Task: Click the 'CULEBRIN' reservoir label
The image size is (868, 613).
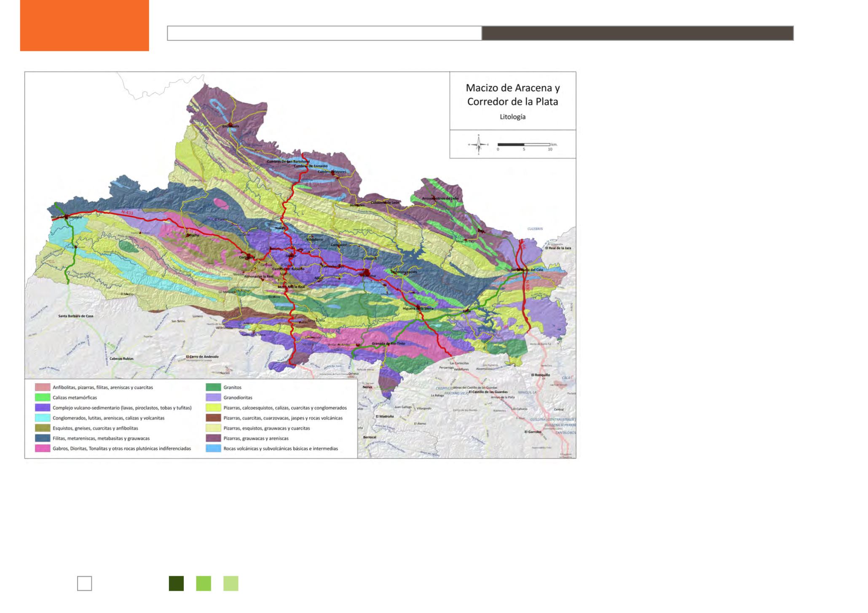Action: click(x=535, y=229)
